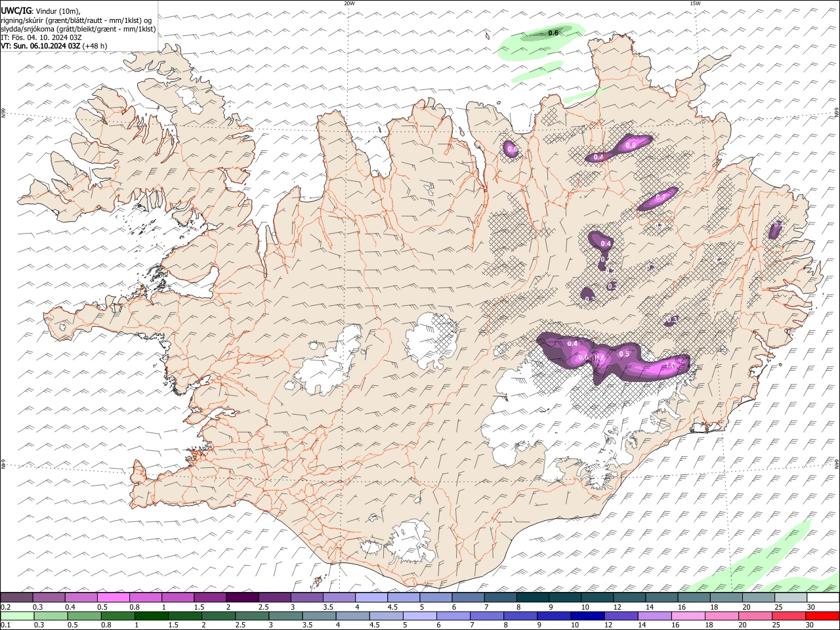This screenshot has width=840, height=630.
Task: Click the 0.7 value on the purple streak
Action: tap(661, 197)
